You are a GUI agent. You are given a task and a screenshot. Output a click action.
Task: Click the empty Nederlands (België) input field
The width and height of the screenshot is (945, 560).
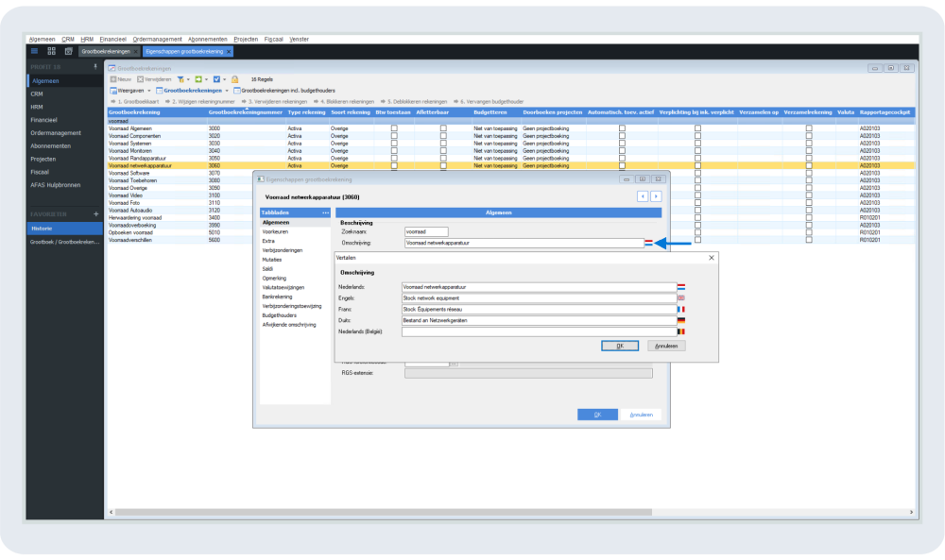pyautogui.click(x=539, y=331)
